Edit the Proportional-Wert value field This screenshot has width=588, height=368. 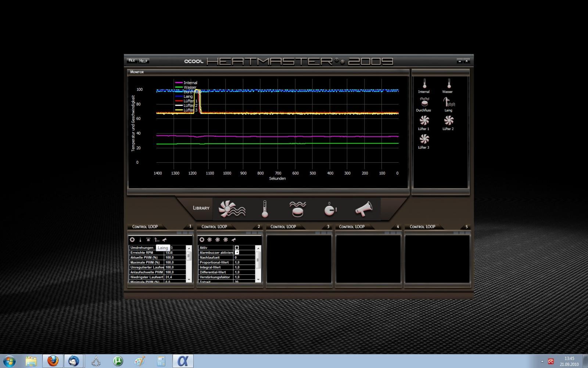pos(244,262)
